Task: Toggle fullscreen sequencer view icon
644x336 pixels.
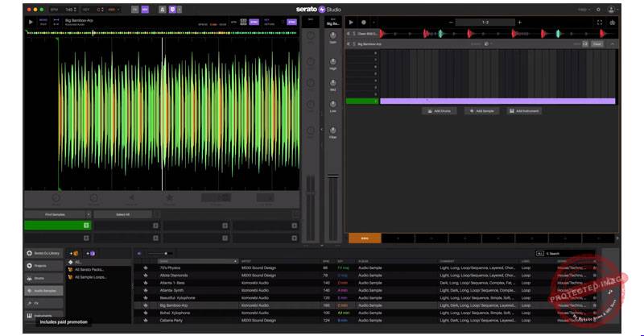Action: tap(600, 23)
